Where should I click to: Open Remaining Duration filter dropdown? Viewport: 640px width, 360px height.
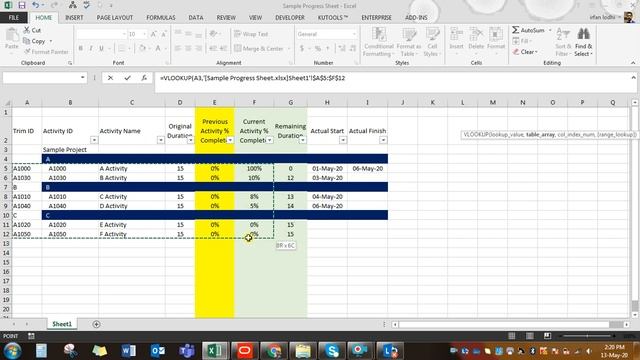pos(302,140)
